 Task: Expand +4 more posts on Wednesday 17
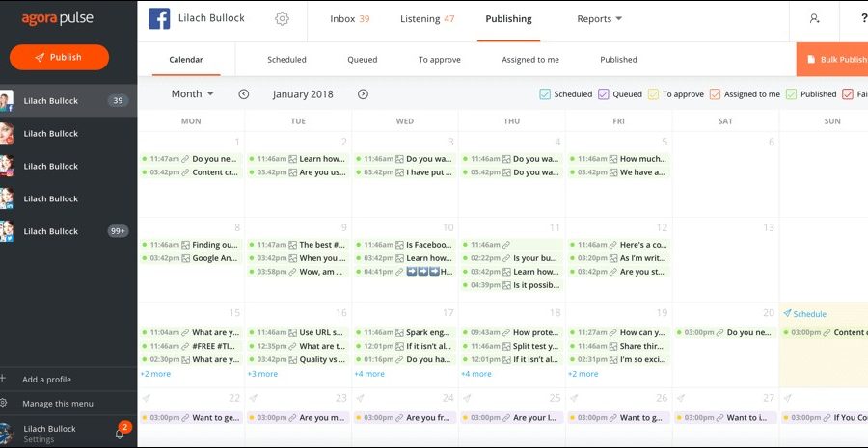coord(369,374)
